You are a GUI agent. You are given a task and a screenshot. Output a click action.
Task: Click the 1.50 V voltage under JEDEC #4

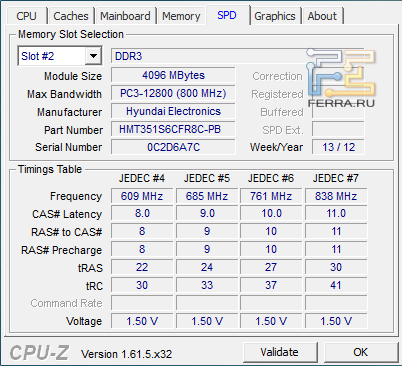[142, 321]
